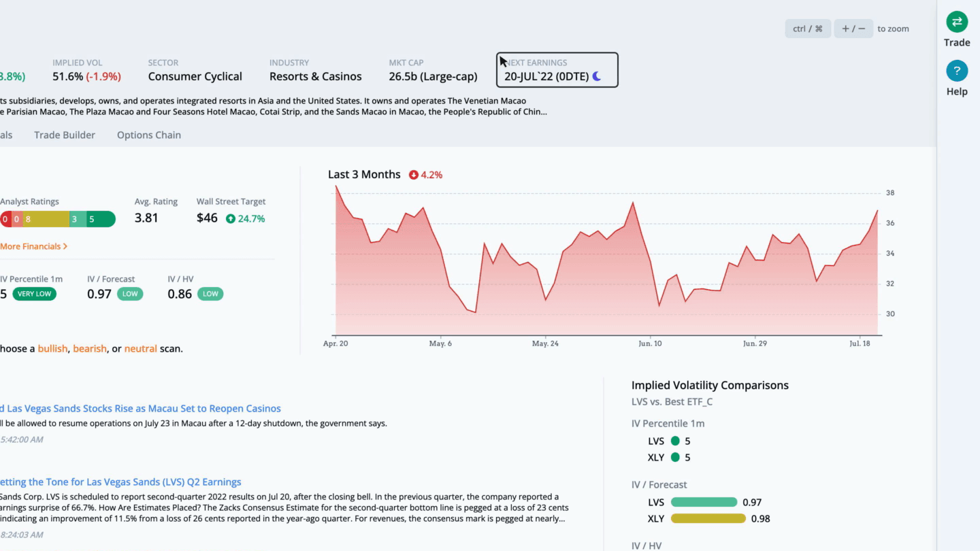Screen dimensions: 980x551
Task: Click the Apr. 20 date axis label
Action: (336, 344)
